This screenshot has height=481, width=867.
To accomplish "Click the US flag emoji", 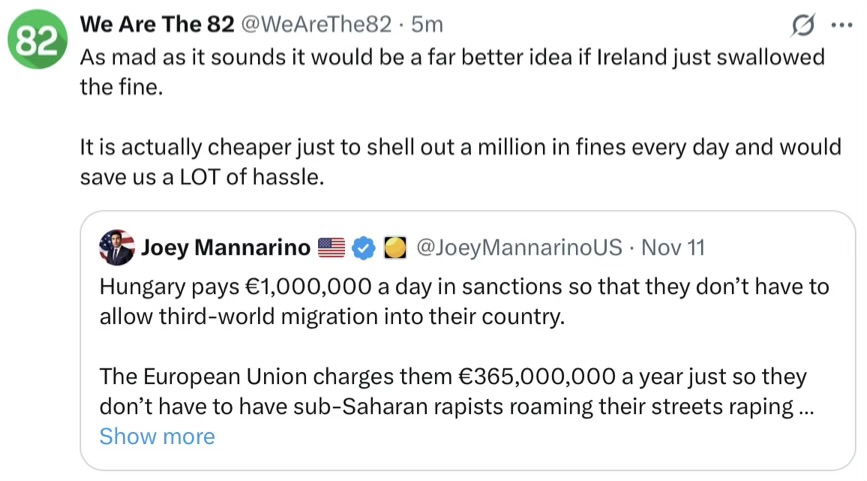I will pos(331,247).
